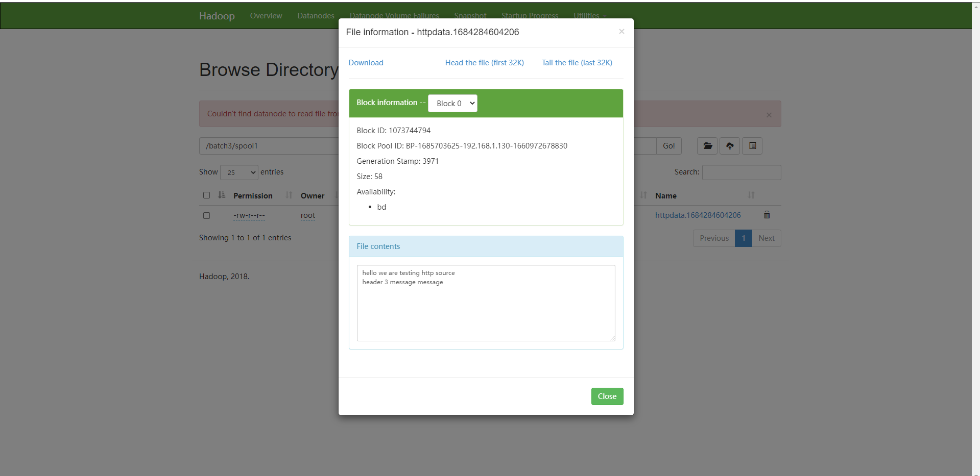Click the sort icon beside Name column
The image size is (980, 476).
click(751, 195)
